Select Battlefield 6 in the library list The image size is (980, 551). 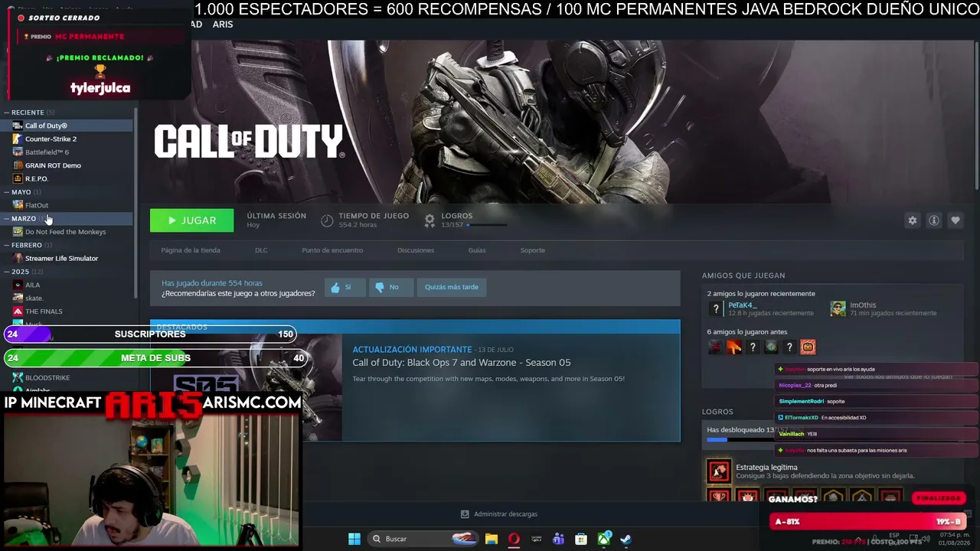(x=47, y=152)
